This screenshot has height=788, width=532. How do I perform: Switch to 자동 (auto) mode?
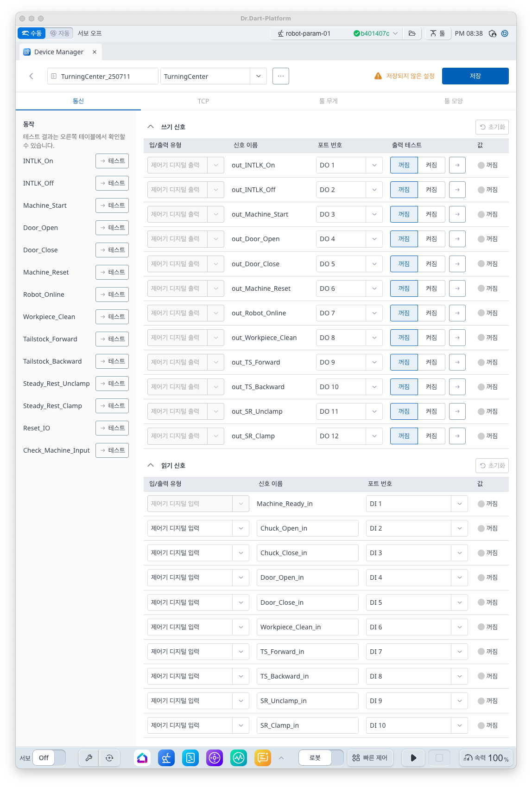click(x=60, y=33)
